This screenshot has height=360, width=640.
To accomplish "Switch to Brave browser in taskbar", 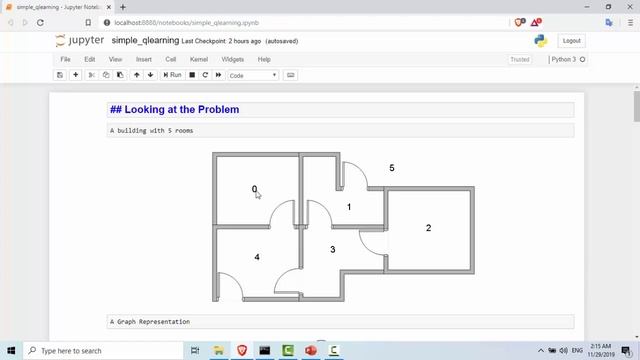I will [242, 351].
